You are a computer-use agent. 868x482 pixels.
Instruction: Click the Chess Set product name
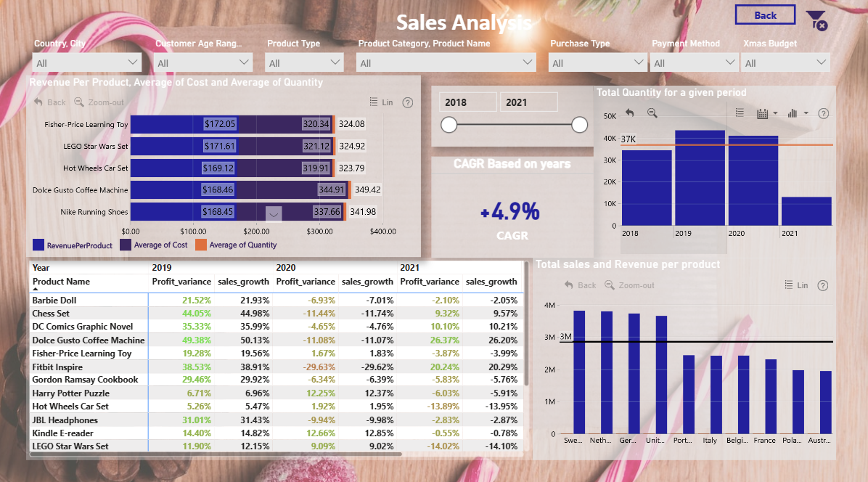(x=51, y=313)
